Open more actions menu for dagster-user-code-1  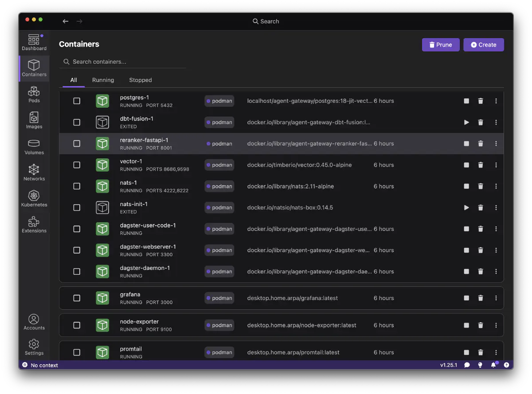[496, 229]
